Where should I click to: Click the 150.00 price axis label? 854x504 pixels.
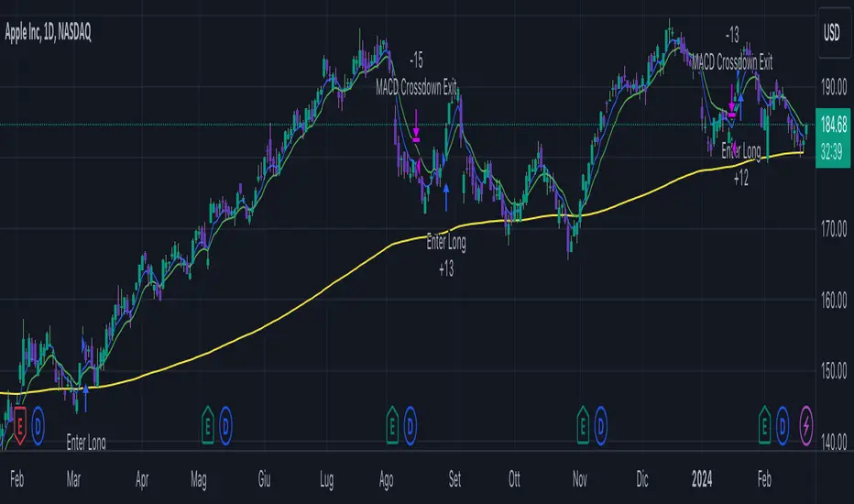click(834, 371)
